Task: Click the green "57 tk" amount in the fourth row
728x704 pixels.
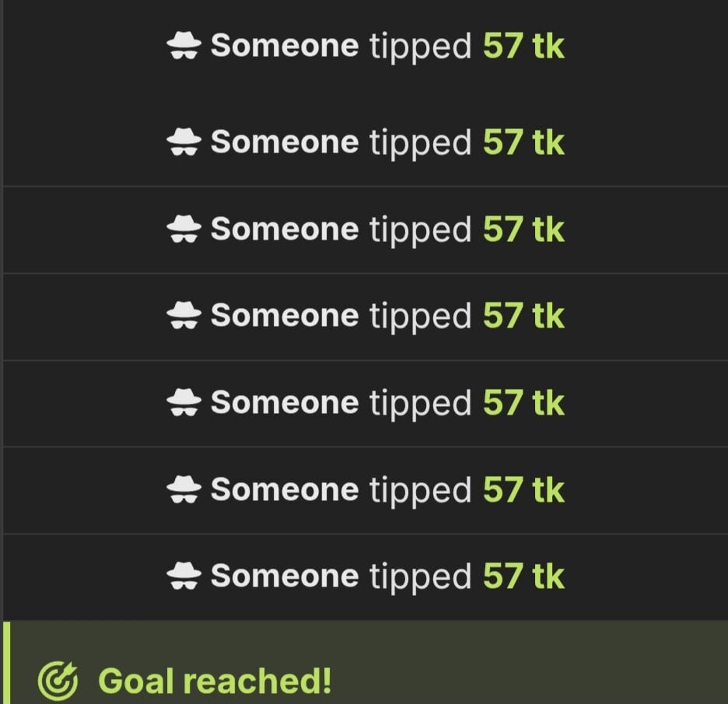Action: 523,316
